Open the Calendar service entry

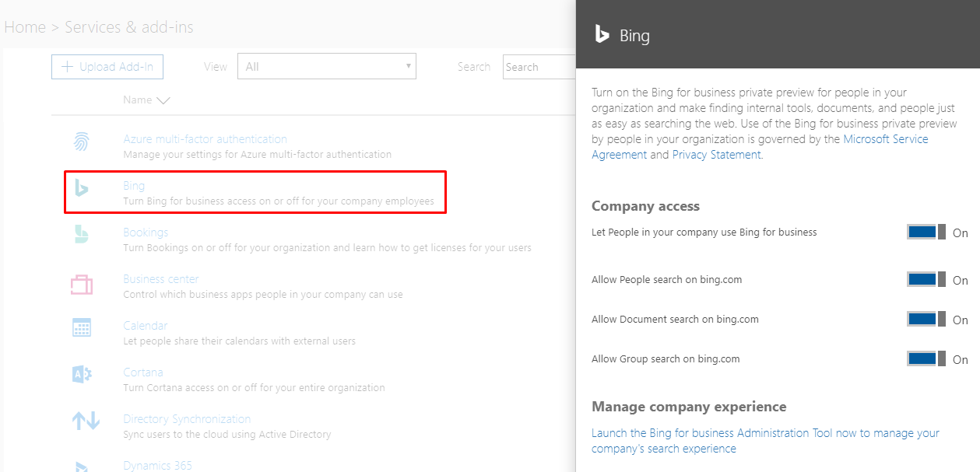point(146,326)
